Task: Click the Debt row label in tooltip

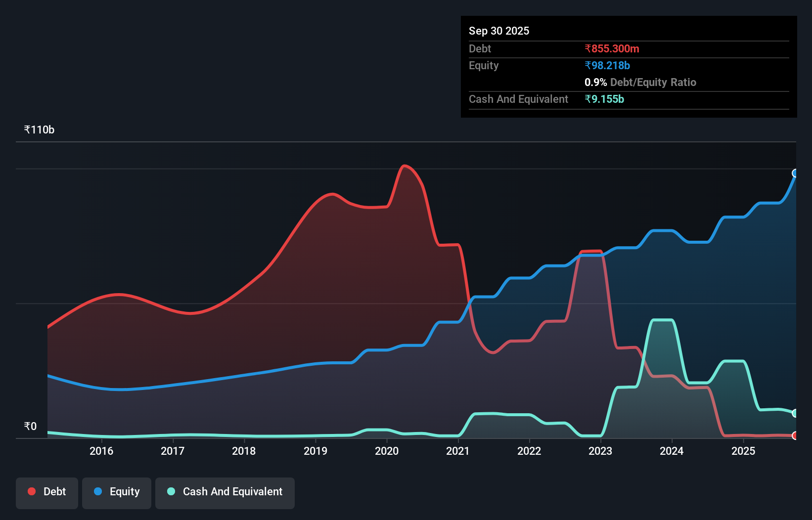Action: pos(480,49)
